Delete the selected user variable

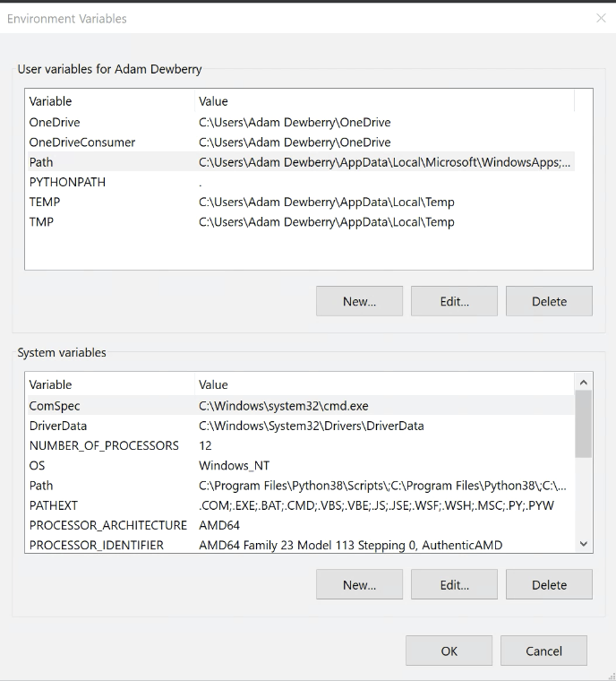549,301
